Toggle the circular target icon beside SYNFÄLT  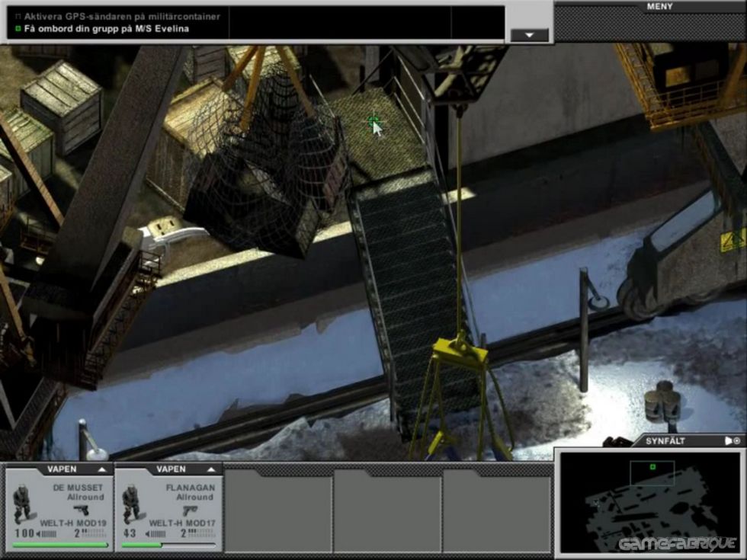737,441
